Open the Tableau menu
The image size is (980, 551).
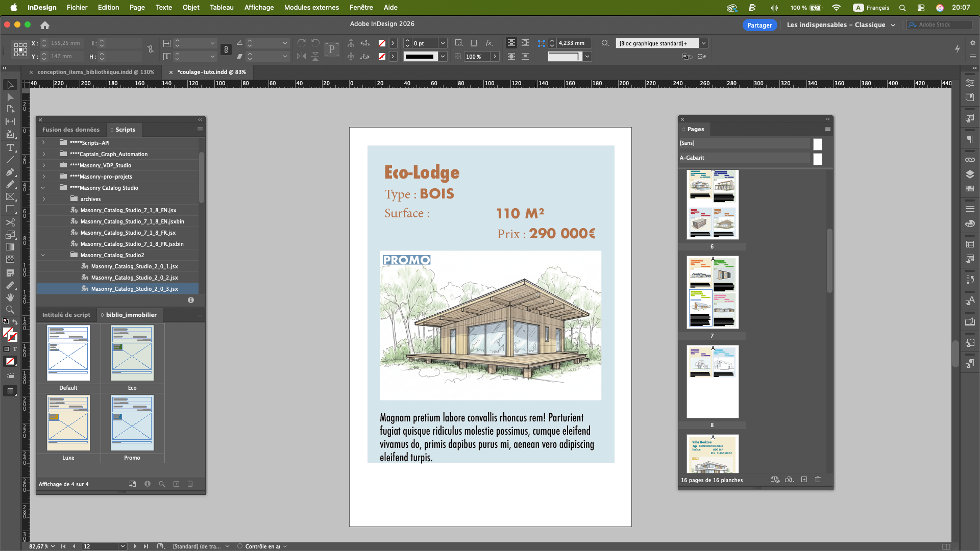coord(221,7)
